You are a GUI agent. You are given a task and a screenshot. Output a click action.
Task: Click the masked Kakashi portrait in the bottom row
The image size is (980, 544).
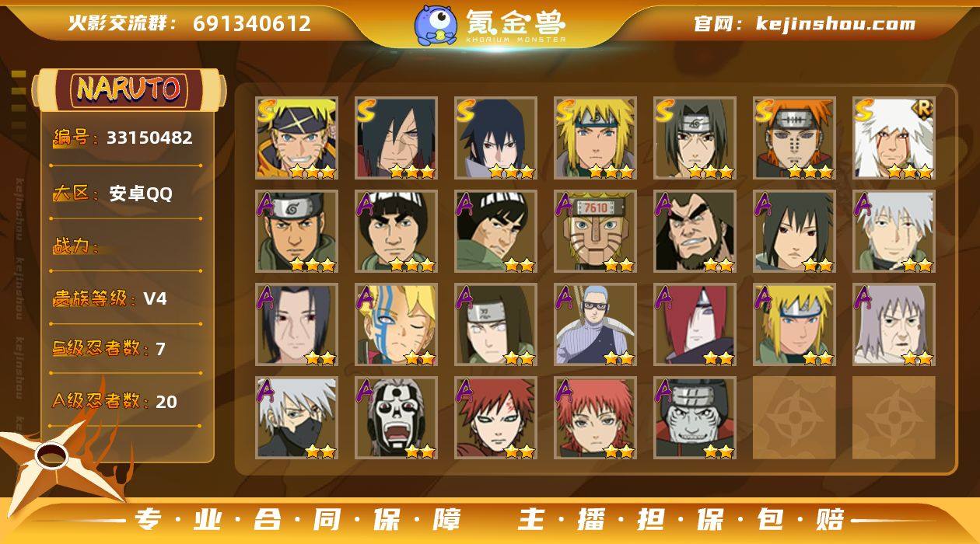pos(297,418)
